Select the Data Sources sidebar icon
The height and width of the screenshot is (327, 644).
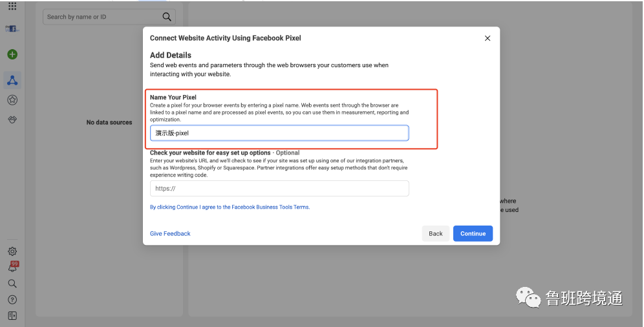(12, 80)
